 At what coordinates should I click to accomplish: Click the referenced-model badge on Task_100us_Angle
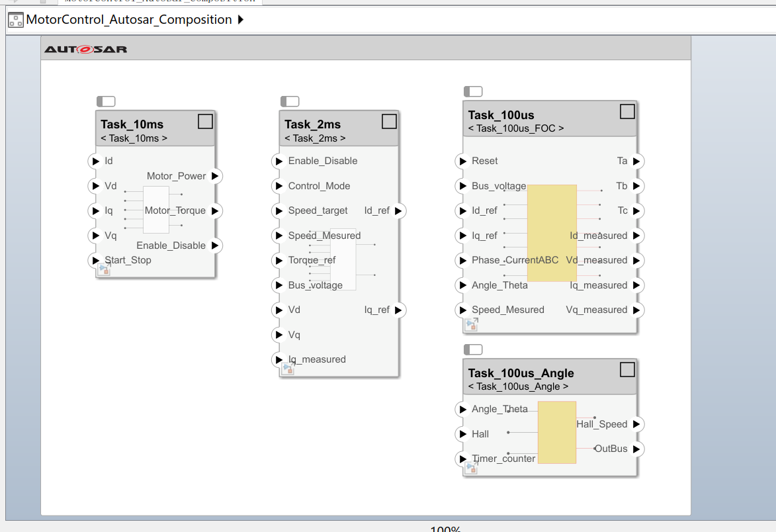pyautogui.click(x=470, y=468)
